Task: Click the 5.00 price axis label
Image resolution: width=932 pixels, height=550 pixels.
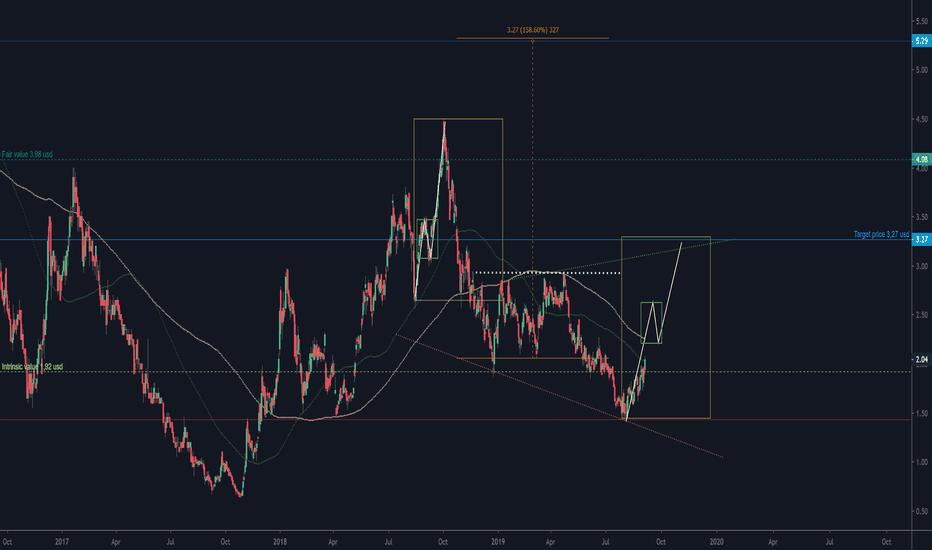Action: point(921,70)
